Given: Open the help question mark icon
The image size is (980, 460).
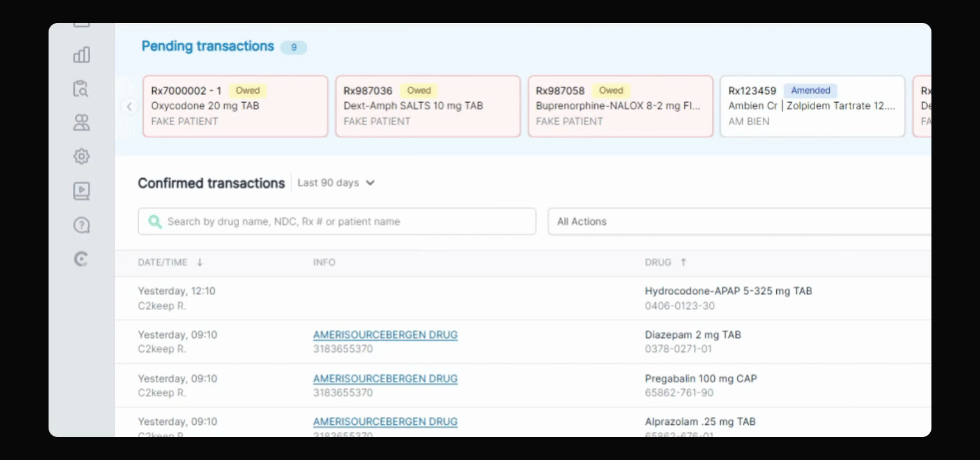Looking at the screenshot, I should tap(82, 225).
